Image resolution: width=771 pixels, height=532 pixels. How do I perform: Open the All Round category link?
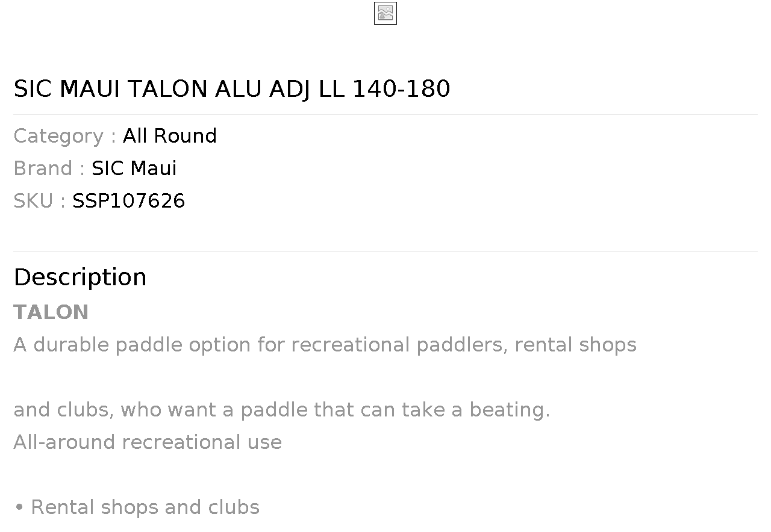tap(169, 136)
